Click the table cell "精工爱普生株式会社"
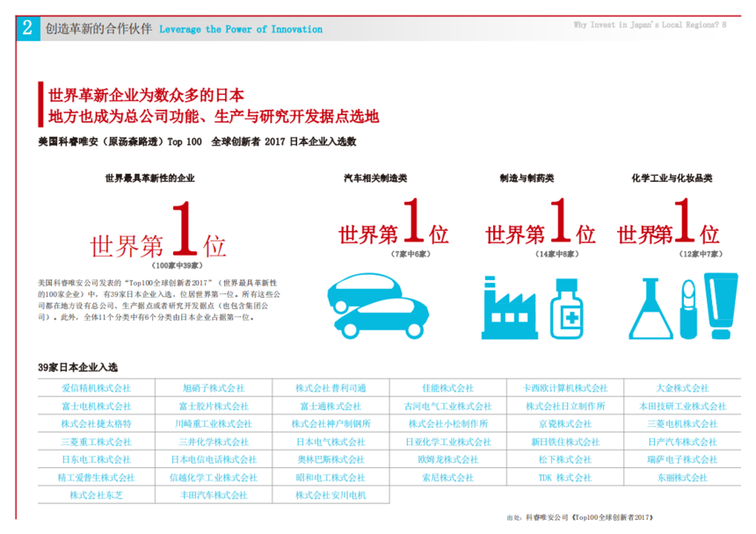Screen dimensions: 756x534 (x=97, y=477)
